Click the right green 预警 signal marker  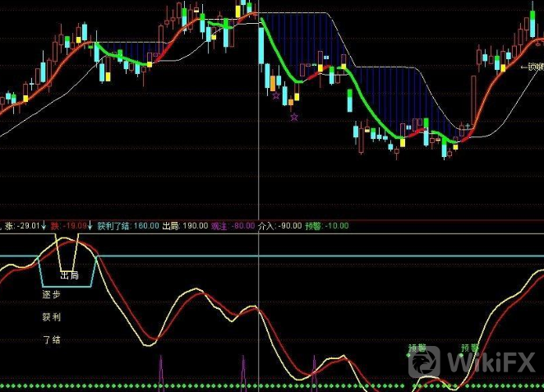(x=469, y=348)
